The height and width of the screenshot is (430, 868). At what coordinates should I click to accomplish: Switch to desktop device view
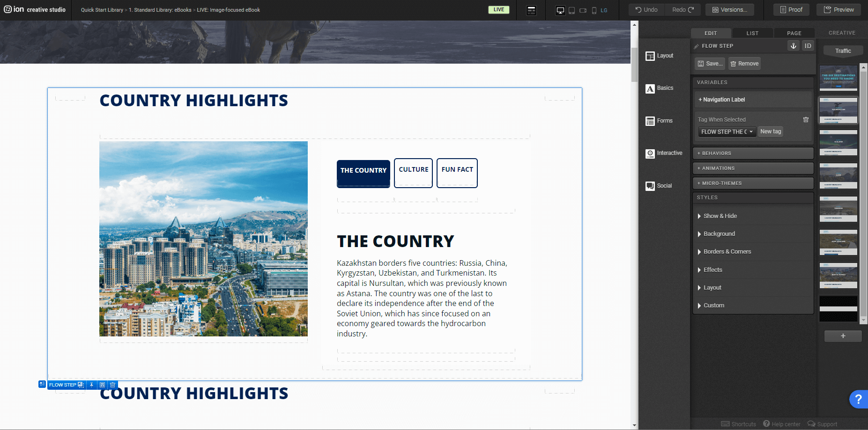click(x=560, y=10)
